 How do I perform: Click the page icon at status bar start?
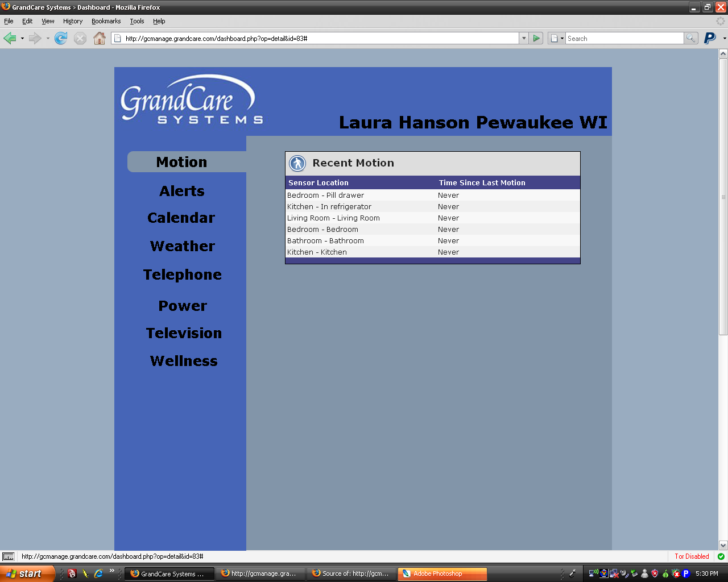click(x=9, y=556)
